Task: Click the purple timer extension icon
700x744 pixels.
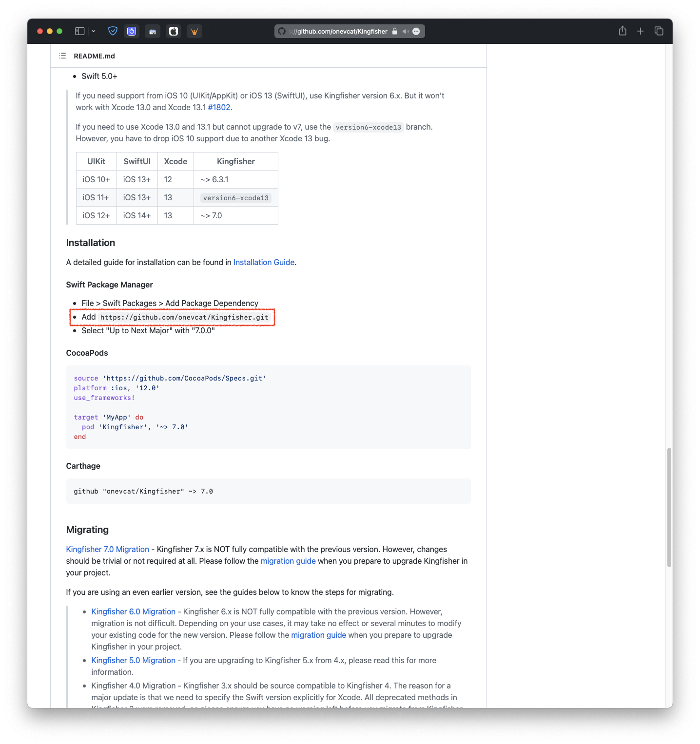Action: pyautogui.click(x=132, y=31)
